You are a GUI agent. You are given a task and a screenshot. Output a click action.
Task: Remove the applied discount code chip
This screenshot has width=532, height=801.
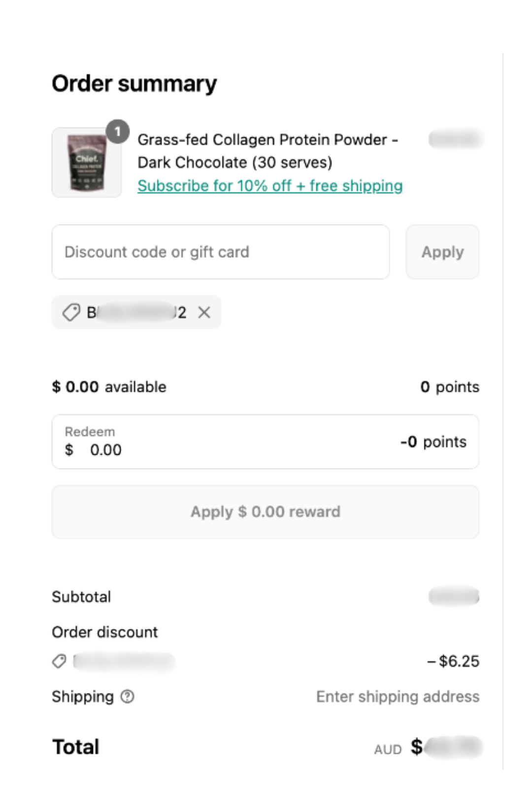click(204, 312)
